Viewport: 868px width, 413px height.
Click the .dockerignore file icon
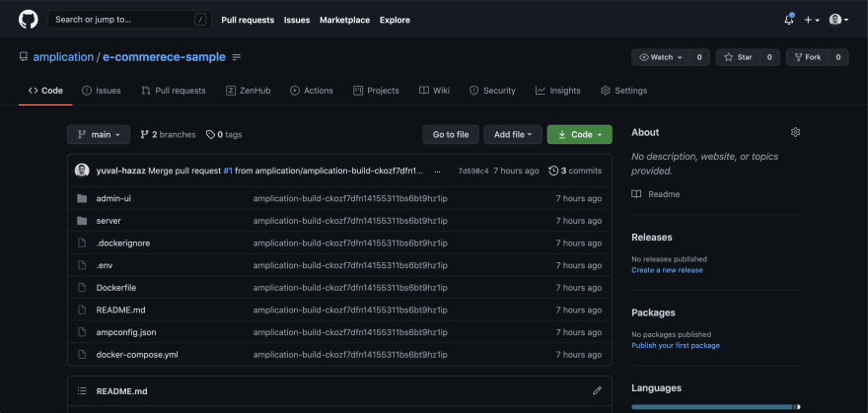[x=82, y=243]
